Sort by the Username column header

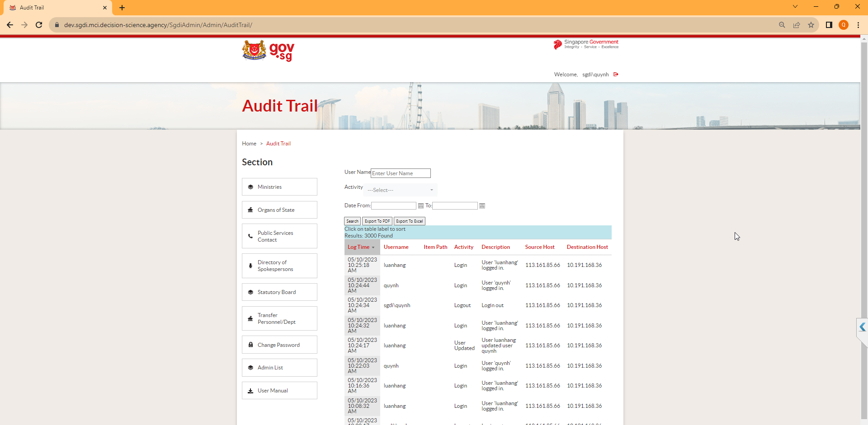[396, 247]
